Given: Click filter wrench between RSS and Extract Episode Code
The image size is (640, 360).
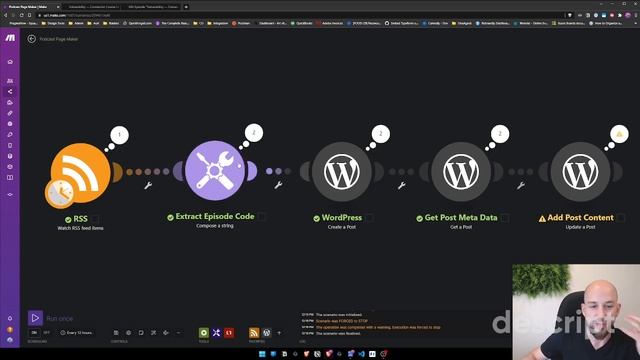Looking at the screenshot, I should [148, 186].
